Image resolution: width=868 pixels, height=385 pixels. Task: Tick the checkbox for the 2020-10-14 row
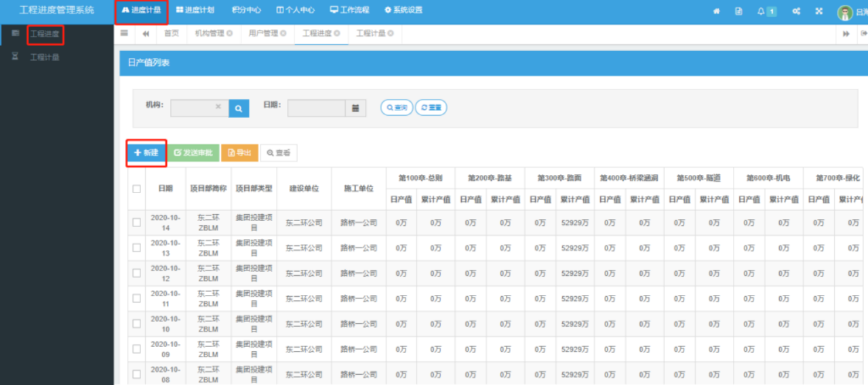(x=136, y=222)
